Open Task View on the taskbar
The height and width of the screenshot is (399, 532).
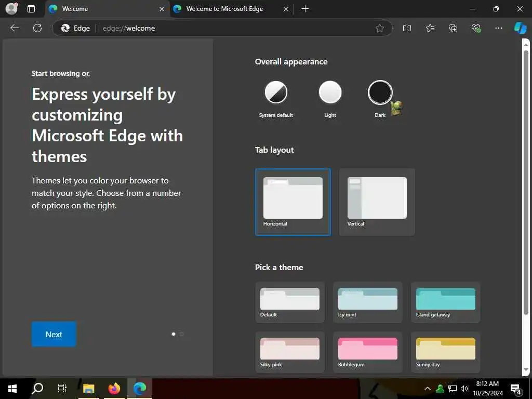coord(62,389)
